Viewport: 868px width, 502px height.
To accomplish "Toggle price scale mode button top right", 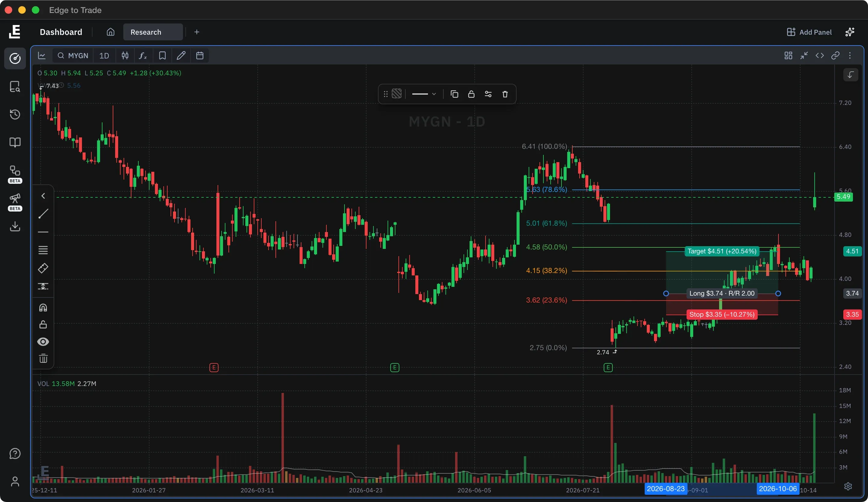I will pyautogui.click(x=851, y=75).
